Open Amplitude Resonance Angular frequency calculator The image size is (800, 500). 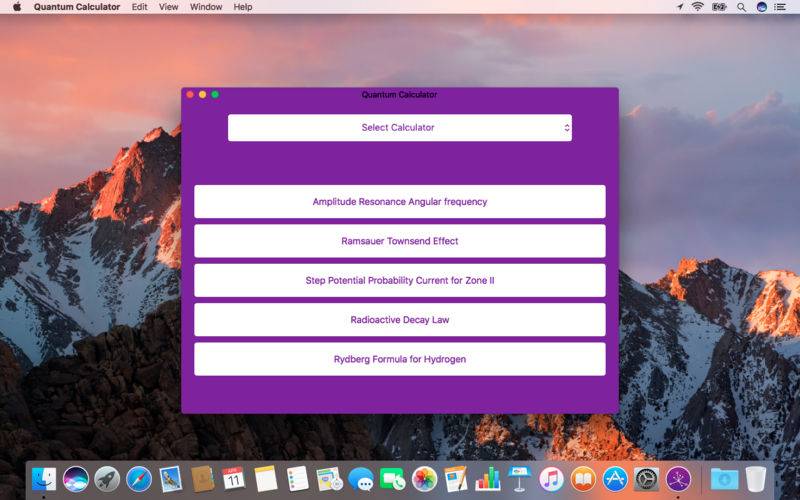coord(399,202)
